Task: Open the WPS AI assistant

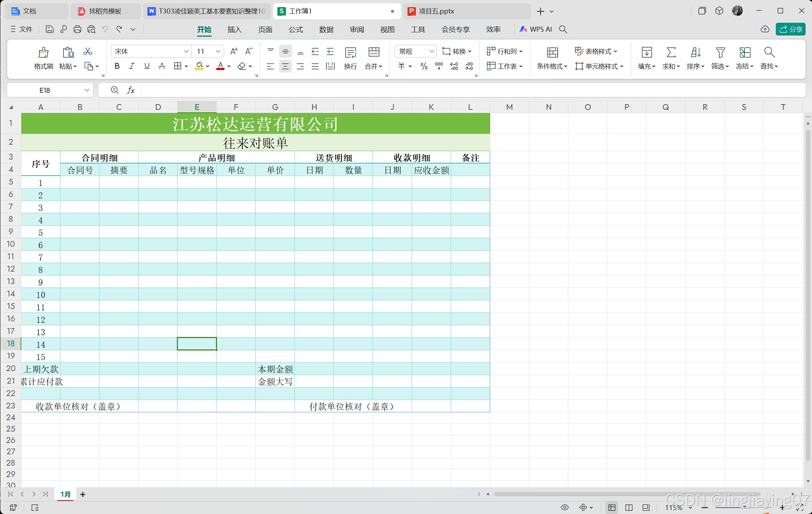Action: [x=536, y=30]
